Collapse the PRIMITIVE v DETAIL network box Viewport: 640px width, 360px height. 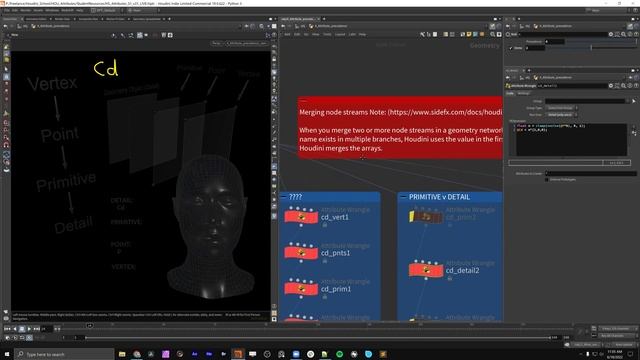point(404,197)
